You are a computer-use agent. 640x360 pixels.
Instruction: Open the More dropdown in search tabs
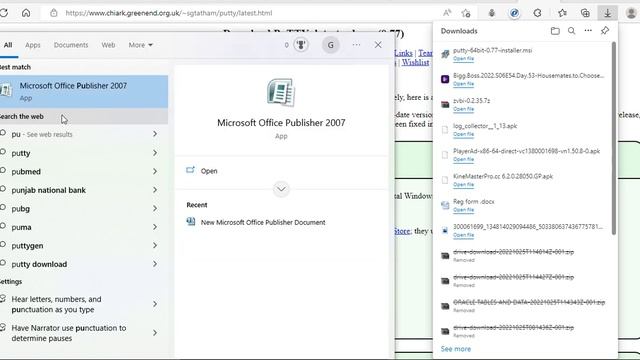(140, 45)
